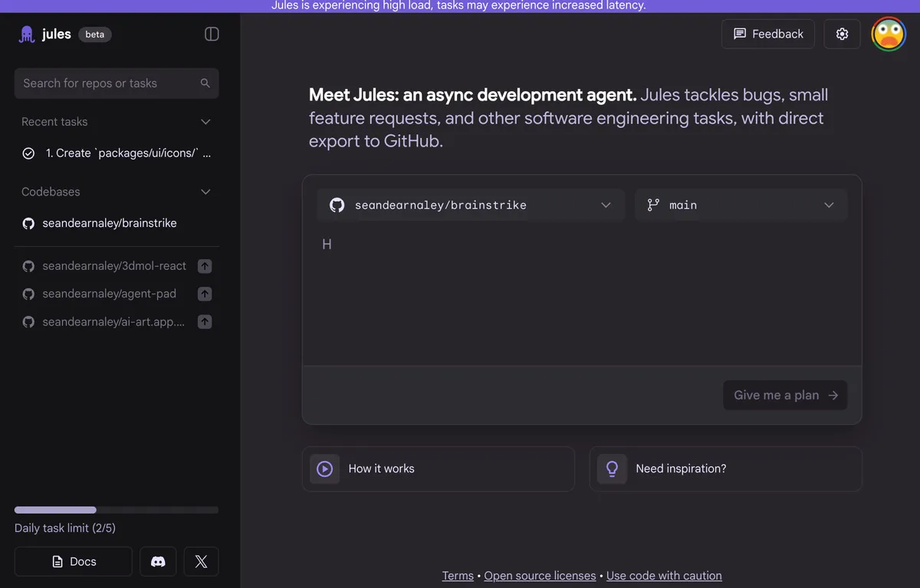Viewport: 920px width, 588px height.
Task: Open the X social link icon
Action: (201, 561)
